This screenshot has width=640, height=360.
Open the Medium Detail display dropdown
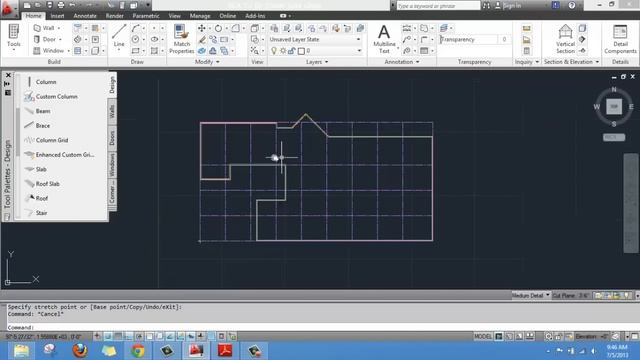click(531, 296)
